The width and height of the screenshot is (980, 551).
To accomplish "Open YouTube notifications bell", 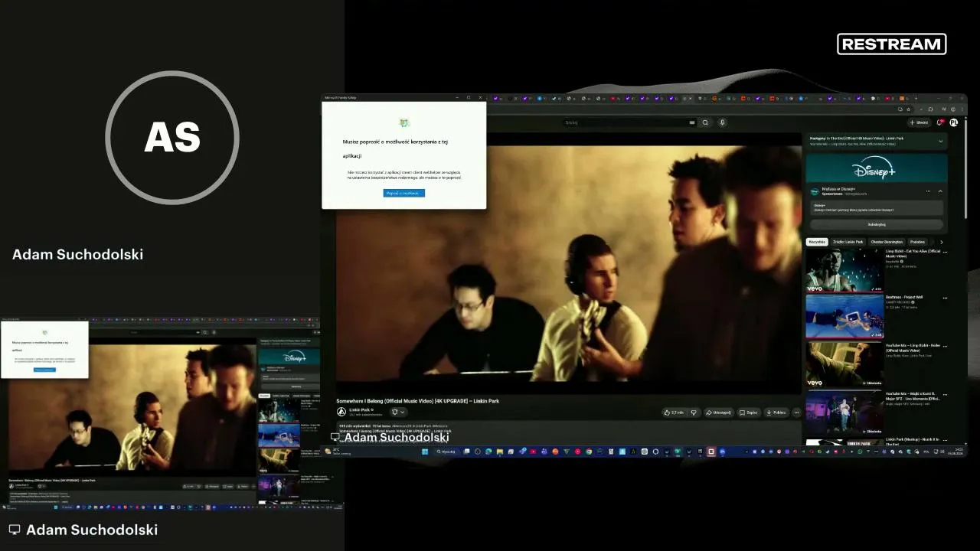I will [x=941, y=122].
